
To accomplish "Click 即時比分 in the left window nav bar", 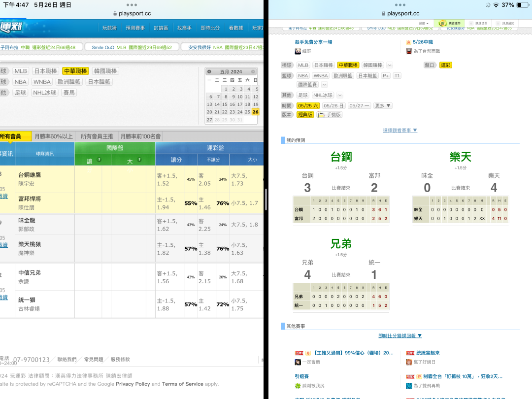I will coord(210,28).
